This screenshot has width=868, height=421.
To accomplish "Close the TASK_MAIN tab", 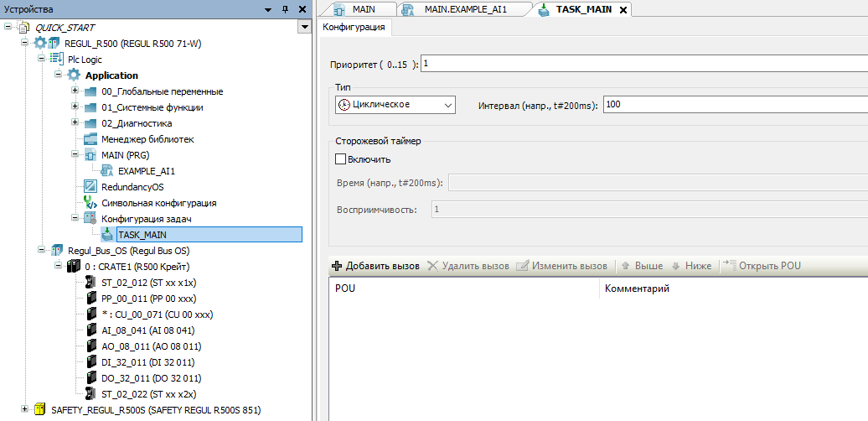I will point(623,10).
